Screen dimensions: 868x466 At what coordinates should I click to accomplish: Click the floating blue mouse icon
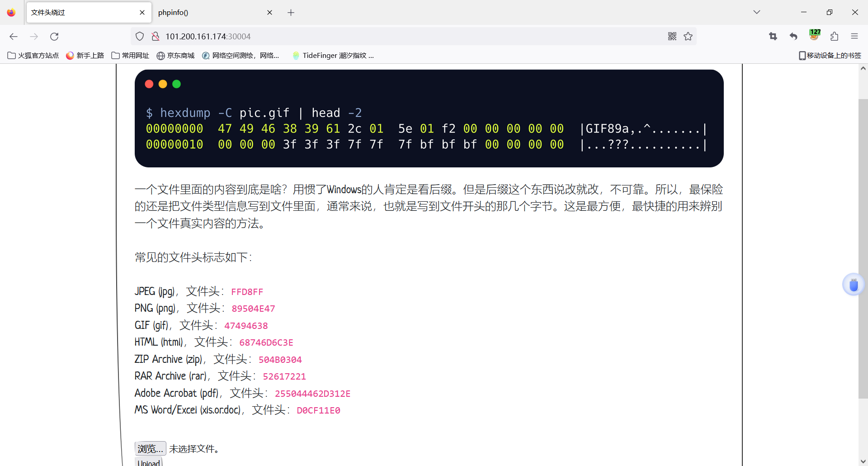(x=854, y=285)
